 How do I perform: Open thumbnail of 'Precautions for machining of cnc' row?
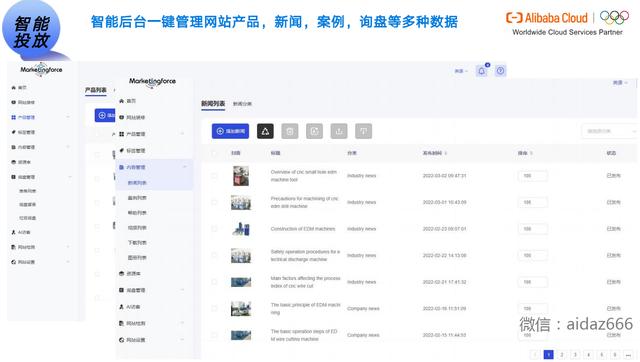[x=241, y=202]
